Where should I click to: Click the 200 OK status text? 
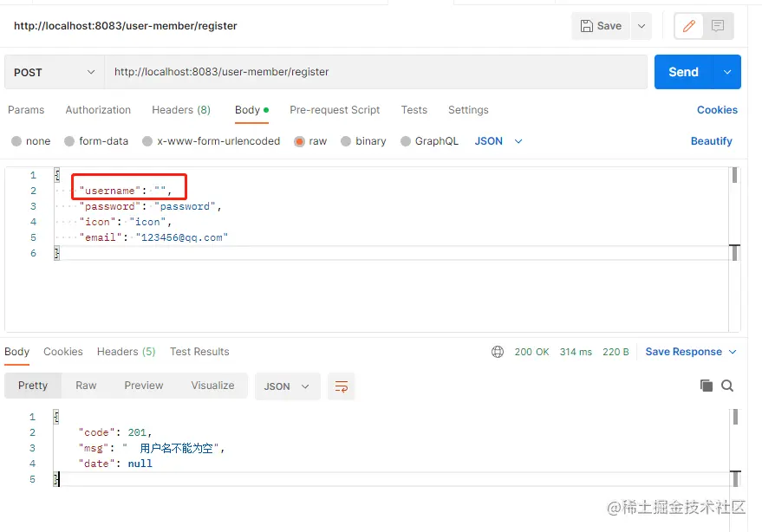pos(531,352)
